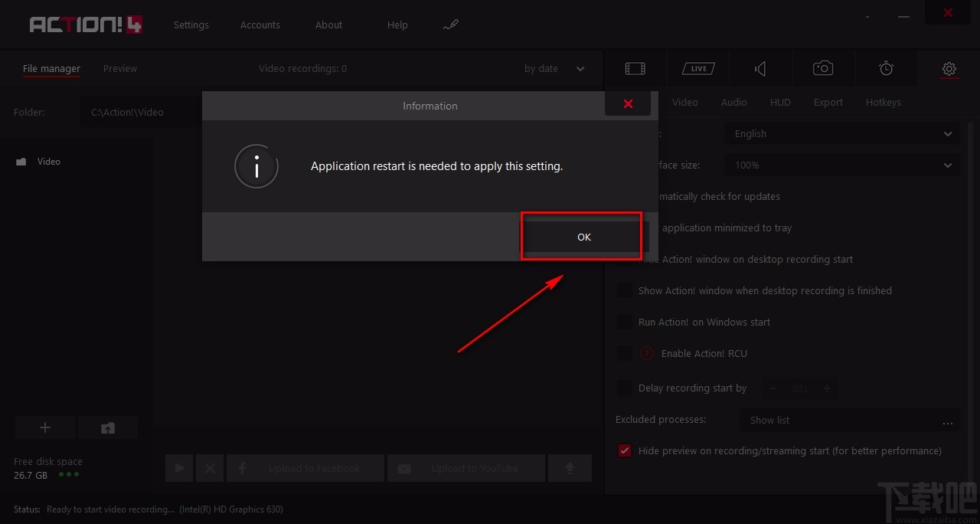Select the video recording mode film icon
980x524 pixels.
point(635,69)
